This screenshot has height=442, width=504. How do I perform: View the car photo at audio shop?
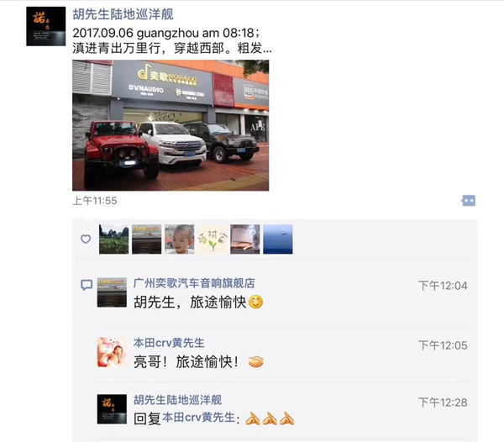pyautogui.click(x=171, y=125)
